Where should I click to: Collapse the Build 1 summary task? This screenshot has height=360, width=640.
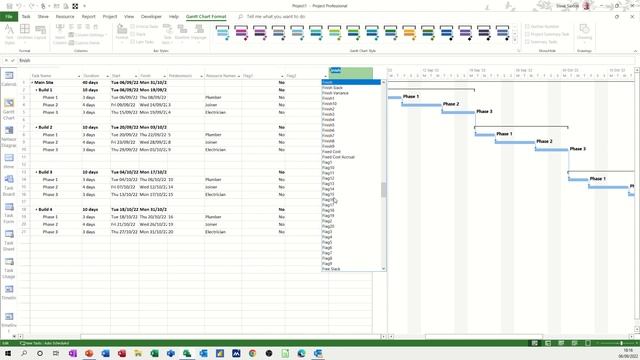pos(36,90)
